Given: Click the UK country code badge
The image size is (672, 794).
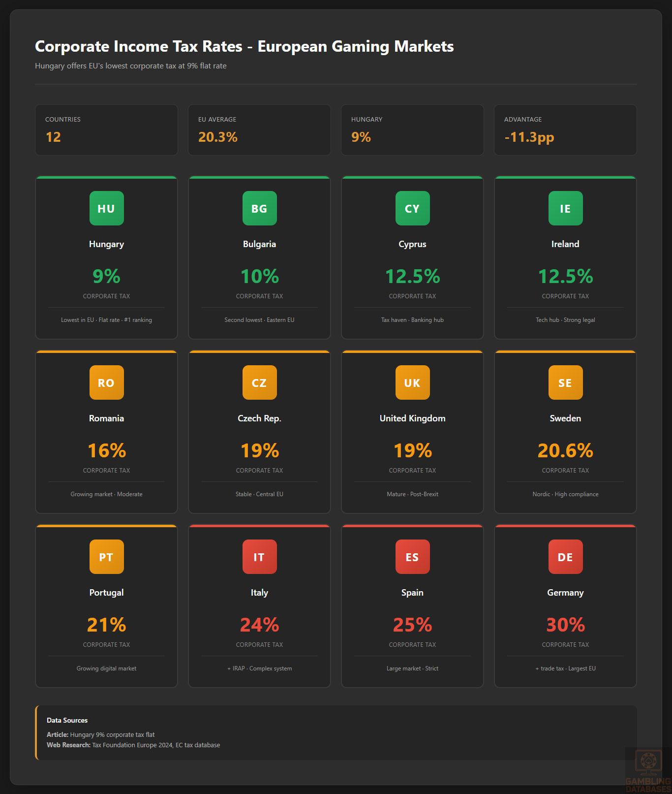Looking at the screenshot, I should 412,382.
